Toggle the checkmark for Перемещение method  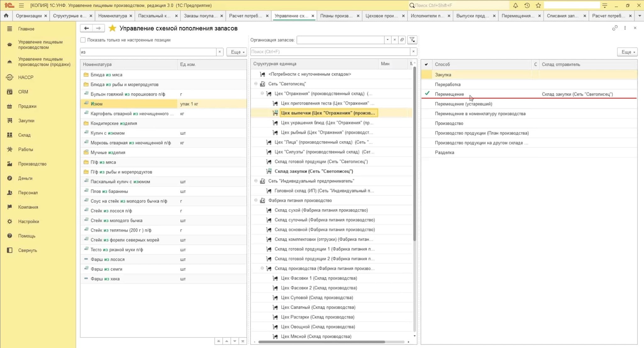pos(427,94)
